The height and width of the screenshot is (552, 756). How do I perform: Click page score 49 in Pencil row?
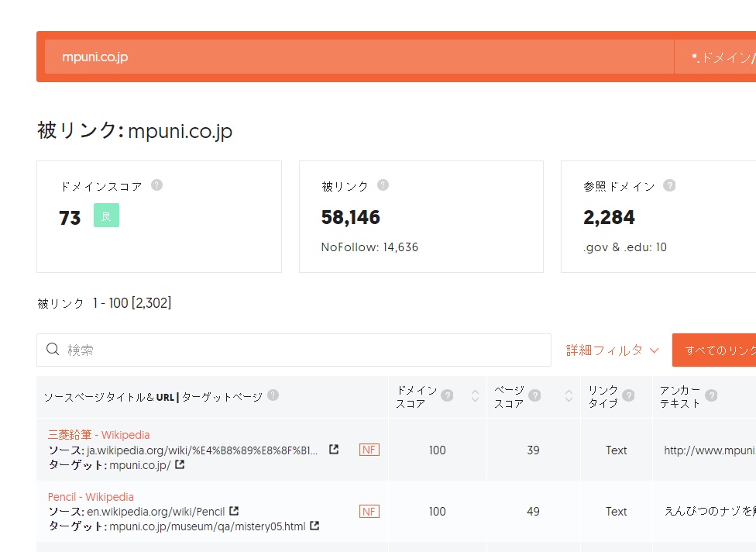[533, 512]
